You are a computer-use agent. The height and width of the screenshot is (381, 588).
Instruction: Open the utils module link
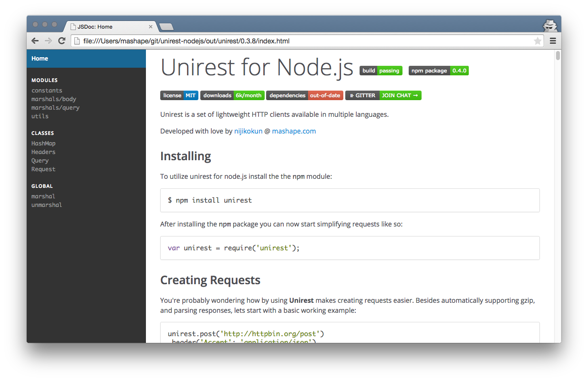[40, 116]
